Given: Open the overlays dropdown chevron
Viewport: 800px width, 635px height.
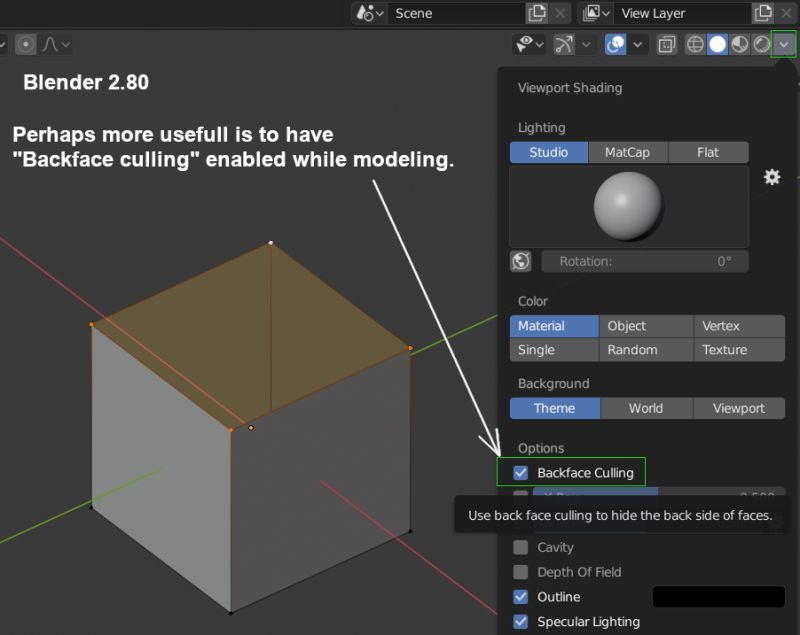Looking at the screenshot, I should coord(637,44).
